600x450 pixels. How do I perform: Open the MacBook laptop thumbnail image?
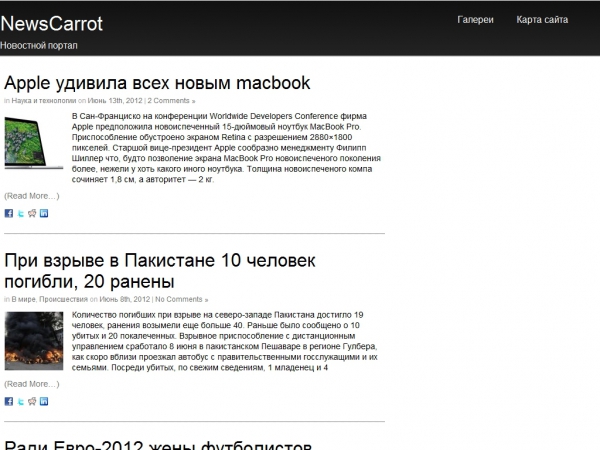pyautogui.click(x=34, y=142)
